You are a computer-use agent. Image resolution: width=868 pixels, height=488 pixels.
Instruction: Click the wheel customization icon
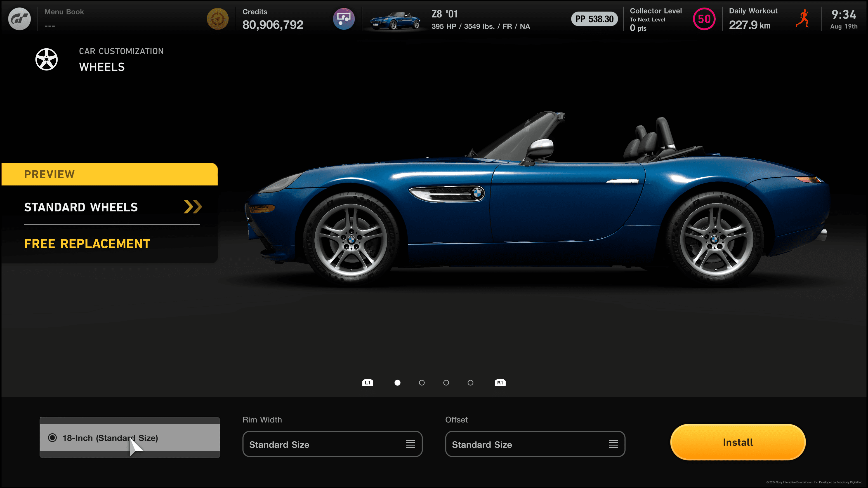pyautogui.click(x=47, y=59)
